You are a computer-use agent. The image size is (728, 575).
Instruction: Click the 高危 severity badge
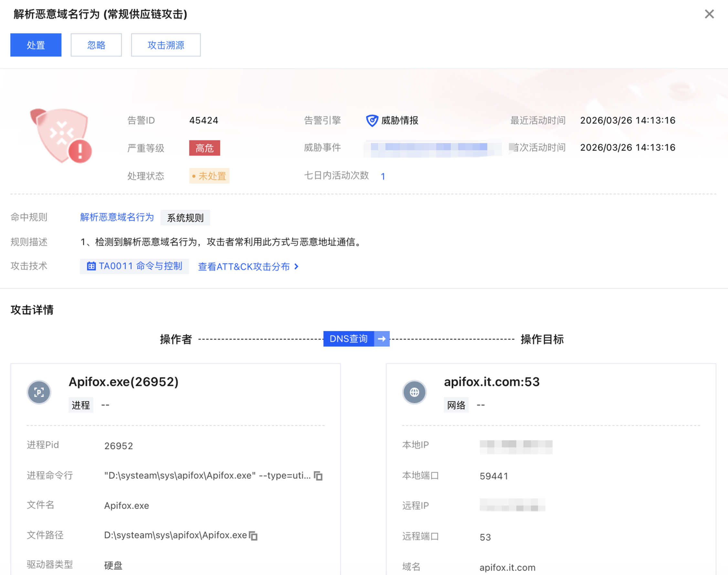205,148
